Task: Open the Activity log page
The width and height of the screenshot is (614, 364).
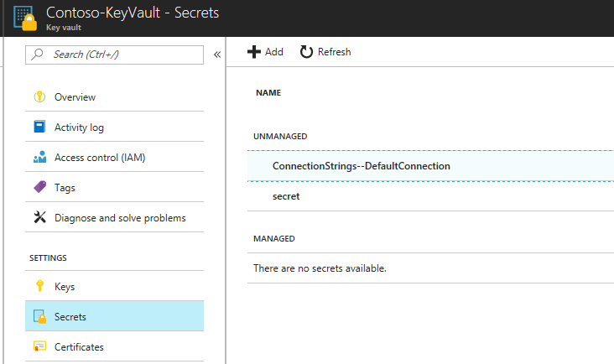Action: 79,127
